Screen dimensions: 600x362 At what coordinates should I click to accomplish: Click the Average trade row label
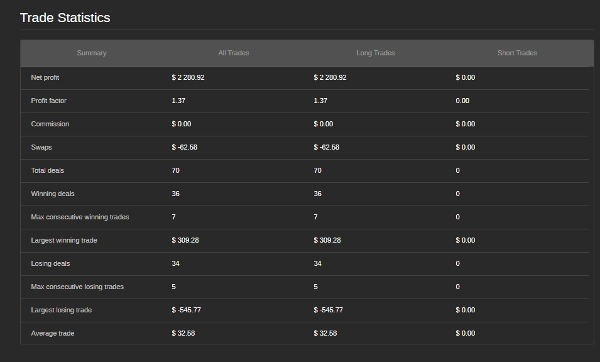point(52,333)
